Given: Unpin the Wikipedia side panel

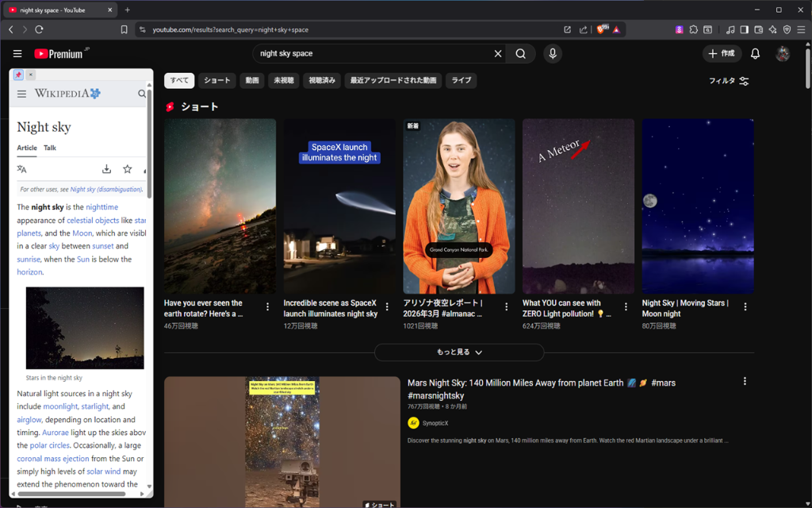Looking at the screenshot, I should pyautogui.click(x=17, y=74).
